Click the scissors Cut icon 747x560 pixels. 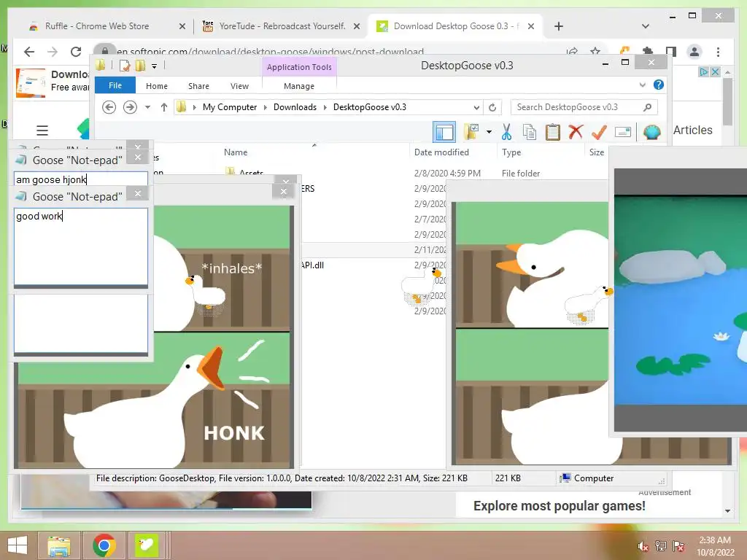click(506, 132)
